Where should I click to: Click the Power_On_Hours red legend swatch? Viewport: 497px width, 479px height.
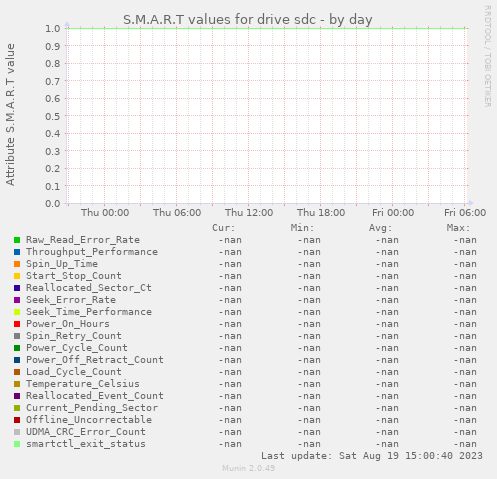17,324
